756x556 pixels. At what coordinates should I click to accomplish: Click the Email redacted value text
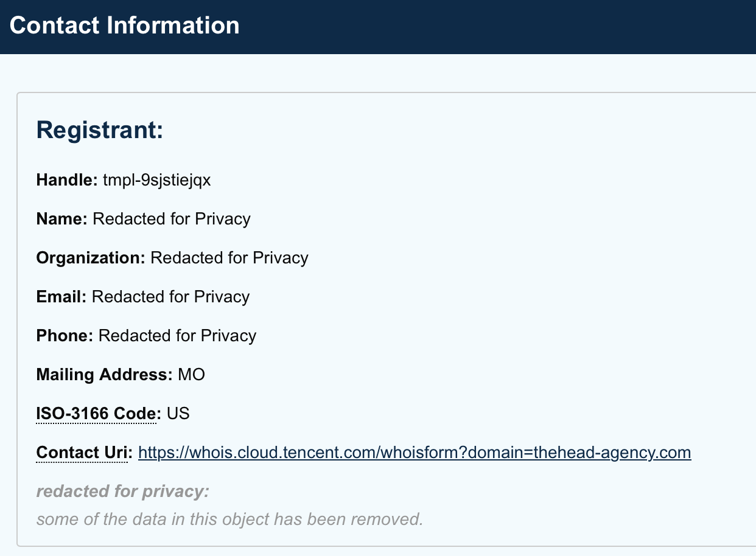coord(171,297)
